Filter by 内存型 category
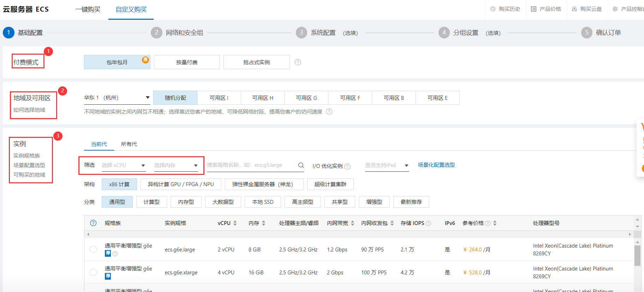 (x=186, y=202)
